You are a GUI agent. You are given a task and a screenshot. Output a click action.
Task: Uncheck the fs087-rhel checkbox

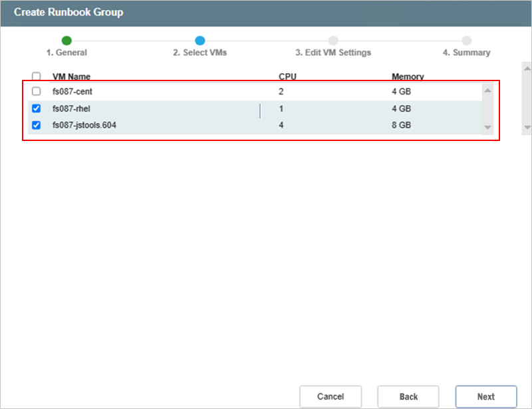[x=37, y=108]
